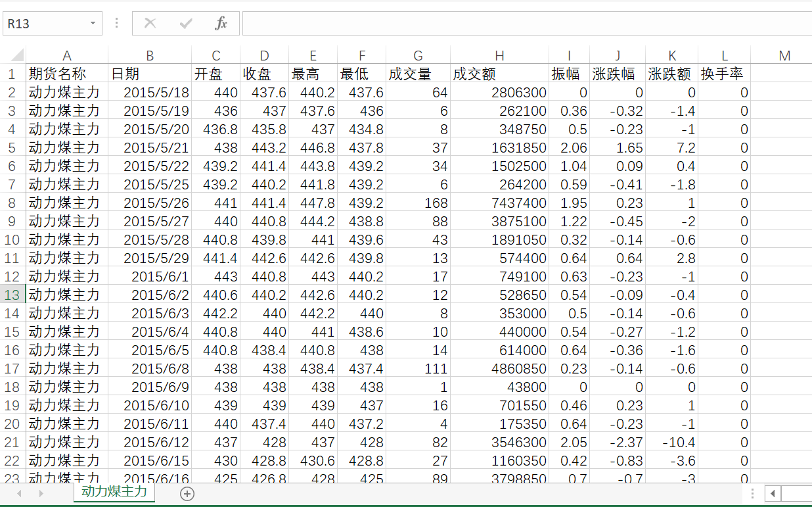Screen dimensions: 812x507
Task: Expand the Name Box dropdown arrow
Action: (x=93, y=24)
